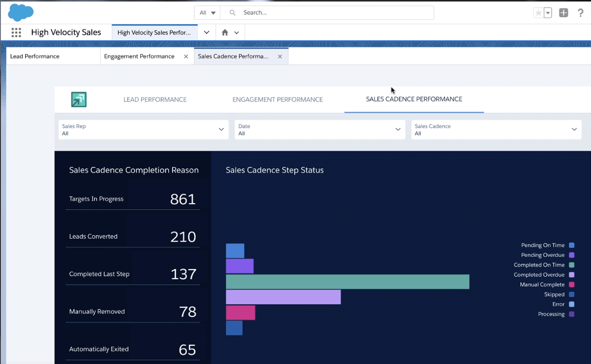The image size is (591, 364).
Task: Click the Manually Removed 78 value
Action: [188, 312]
